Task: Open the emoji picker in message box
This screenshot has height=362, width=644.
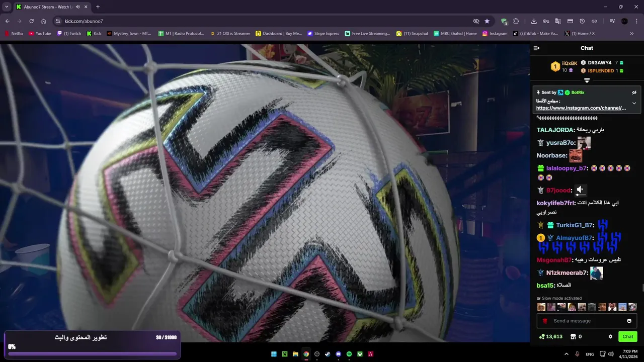Action: pyautogui.click(x=629, y=321)
